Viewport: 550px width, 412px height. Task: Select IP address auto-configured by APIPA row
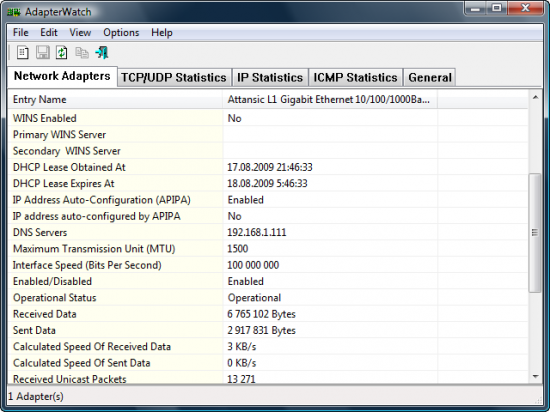[x=268, y=216]
